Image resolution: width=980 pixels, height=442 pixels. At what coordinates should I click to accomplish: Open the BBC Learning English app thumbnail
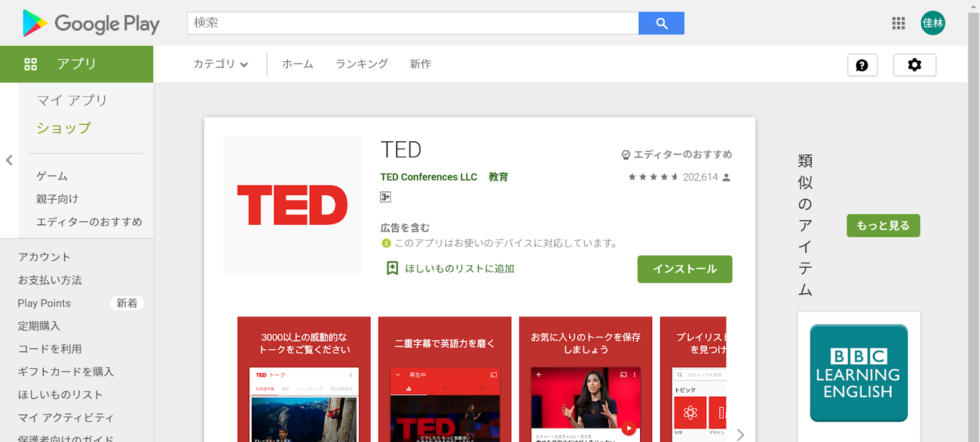click(859, 373)
